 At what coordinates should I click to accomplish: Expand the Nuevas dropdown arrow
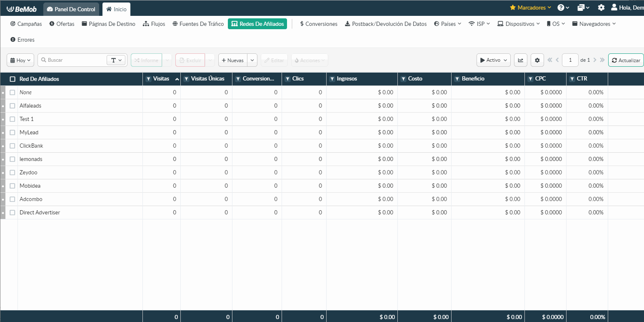(252, 60)
